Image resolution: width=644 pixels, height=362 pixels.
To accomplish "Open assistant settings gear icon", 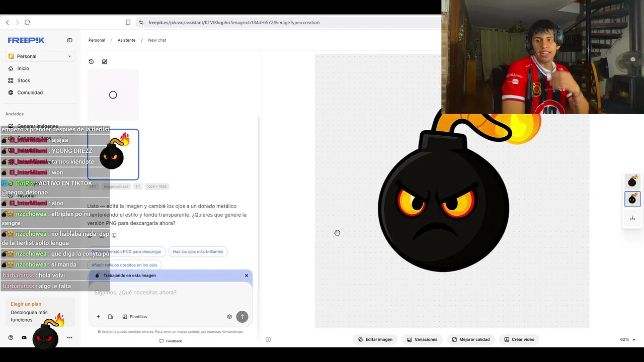I will (x=229, y=317).
